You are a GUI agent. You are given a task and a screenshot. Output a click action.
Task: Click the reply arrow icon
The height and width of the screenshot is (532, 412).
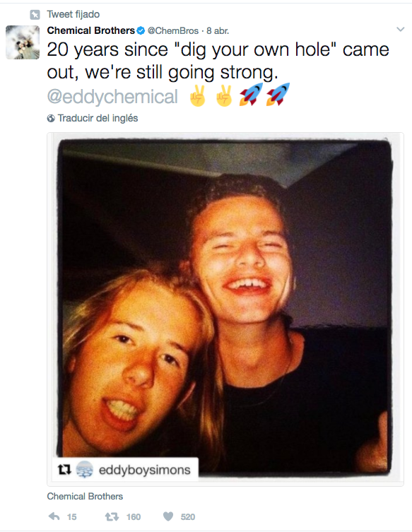[x=54, y=516]
